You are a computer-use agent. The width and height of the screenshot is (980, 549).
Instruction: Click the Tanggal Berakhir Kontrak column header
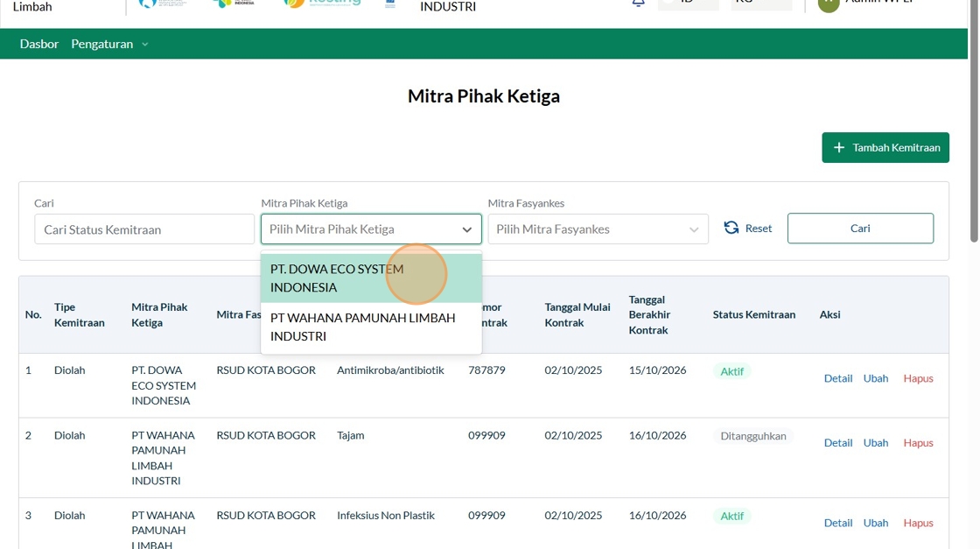(x=649, y=314)
